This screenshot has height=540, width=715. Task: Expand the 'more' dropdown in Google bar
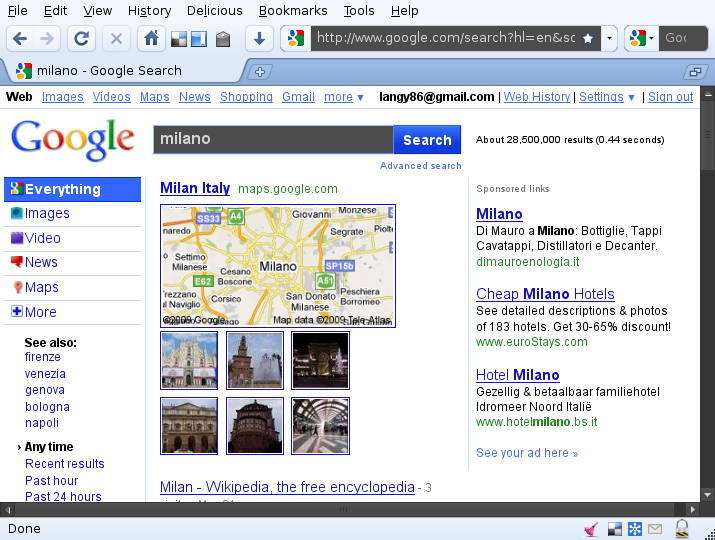click(x=343, y=97)
